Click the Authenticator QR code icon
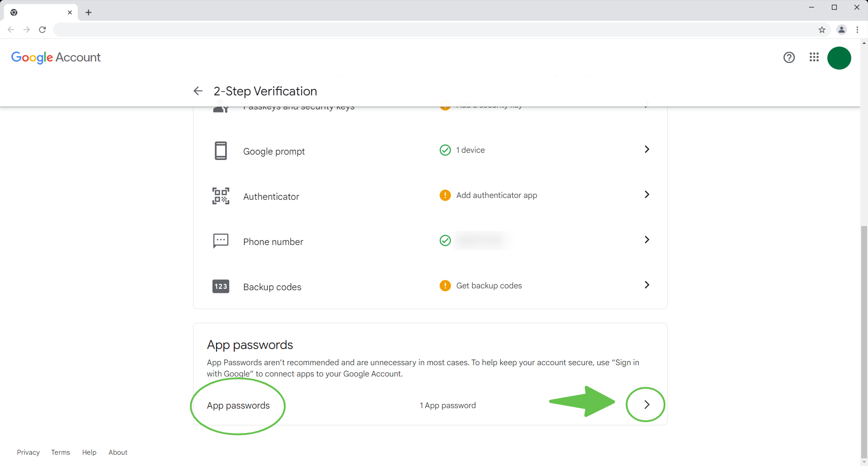Screen dimensions: 868x466 pos(221,196)
